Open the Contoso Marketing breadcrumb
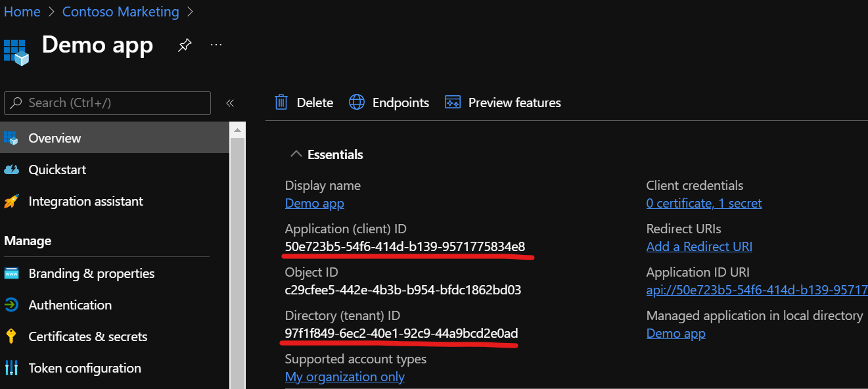This screenshot has height=389, width=868. pos(120,12)
